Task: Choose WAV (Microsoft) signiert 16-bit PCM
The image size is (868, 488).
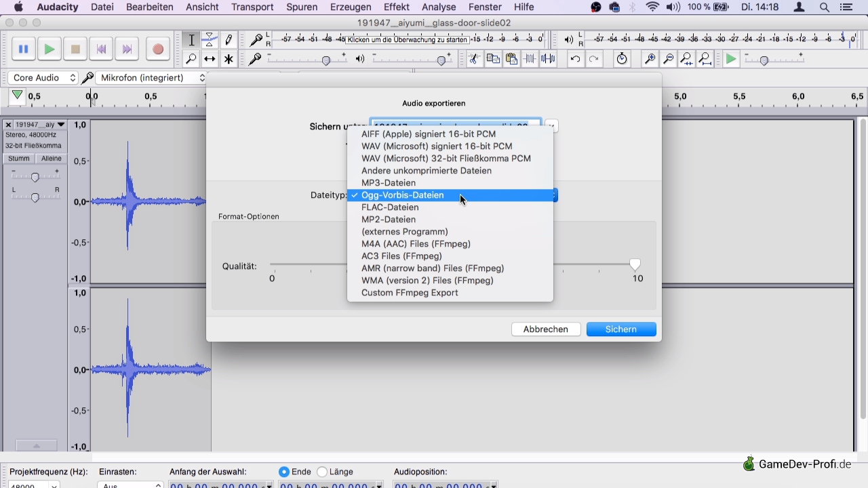Action: [450, 146]
